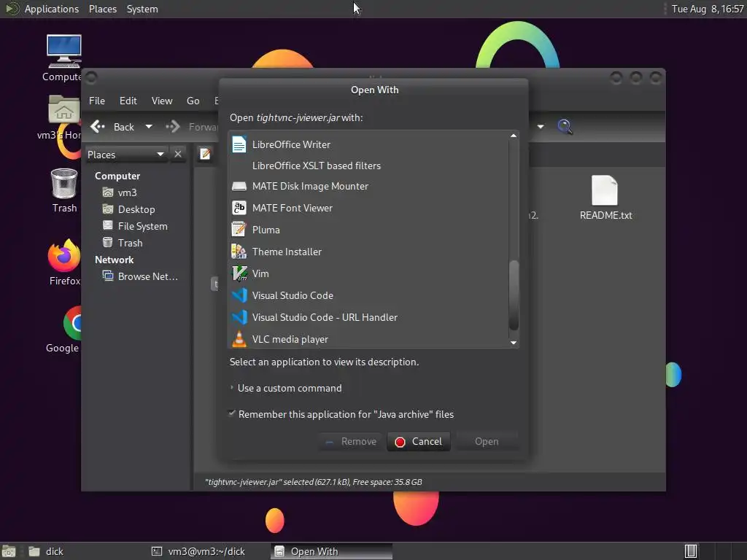Open the Back history dropdown arrow
Viewport: 747px width, 560px height.
pos(149,127)
